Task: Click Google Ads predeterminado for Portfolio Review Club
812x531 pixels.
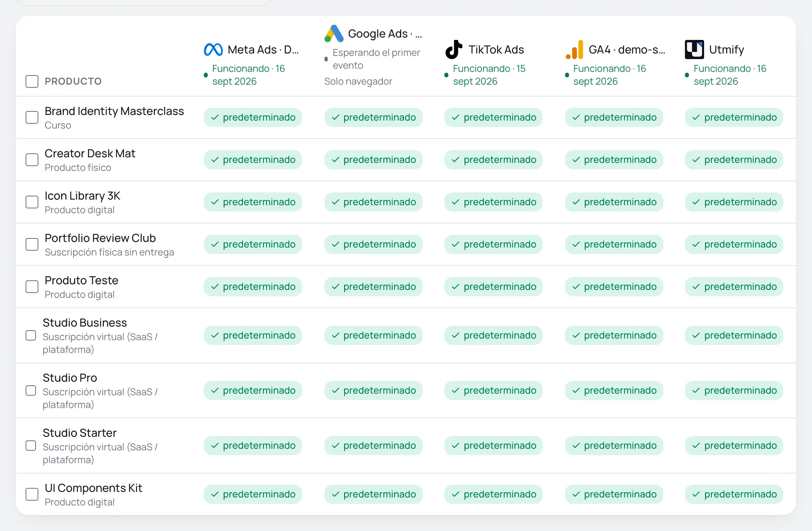Action: coord(374,244)
